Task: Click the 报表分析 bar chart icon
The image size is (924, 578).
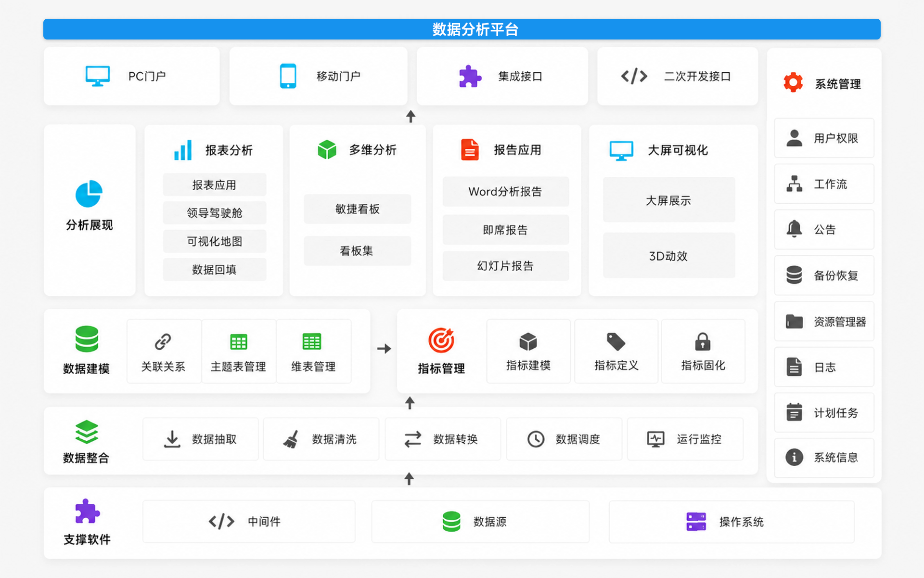Action: [183, 150]
